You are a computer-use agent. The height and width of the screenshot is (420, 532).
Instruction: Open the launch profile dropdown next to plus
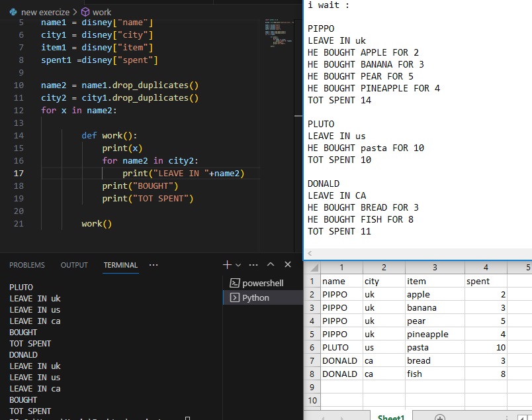pyautogui.click(x=239, y=265)
